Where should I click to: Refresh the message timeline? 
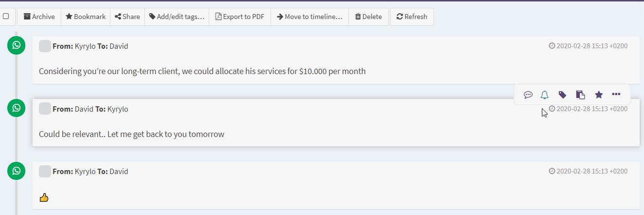[x=411, y=17]
